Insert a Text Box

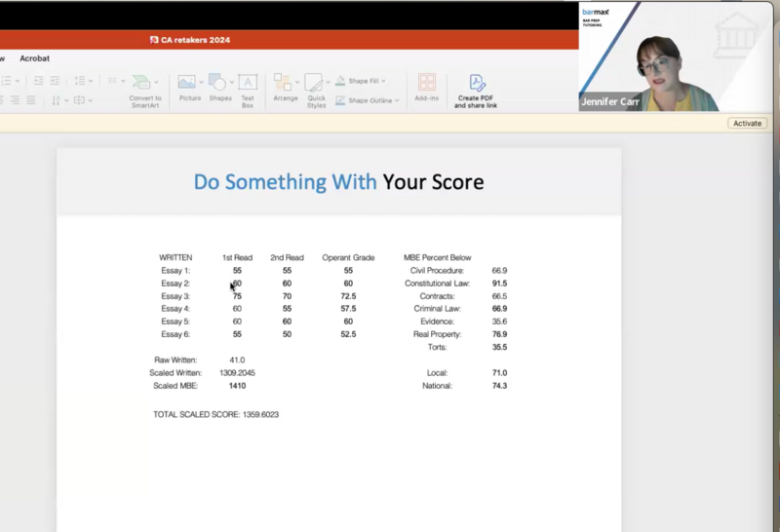coord(248,83)
